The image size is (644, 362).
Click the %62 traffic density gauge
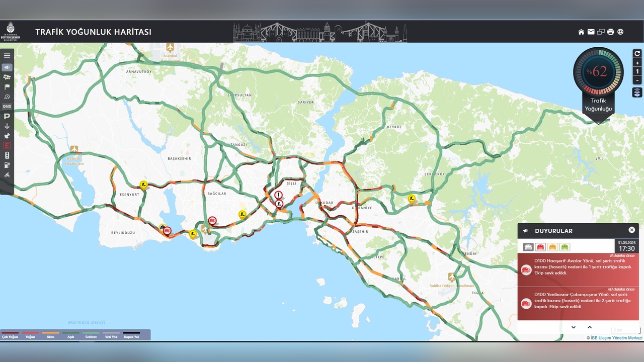598,72
